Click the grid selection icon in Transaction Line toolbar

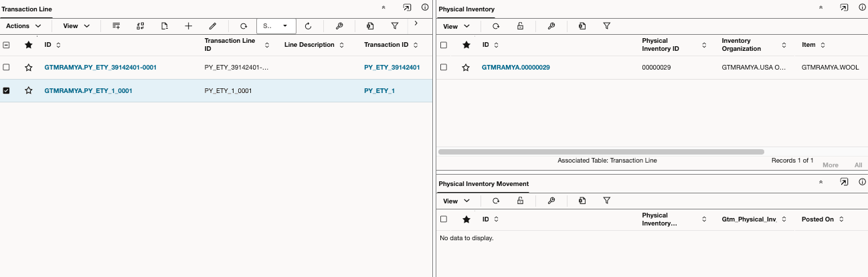click(141, 26)
